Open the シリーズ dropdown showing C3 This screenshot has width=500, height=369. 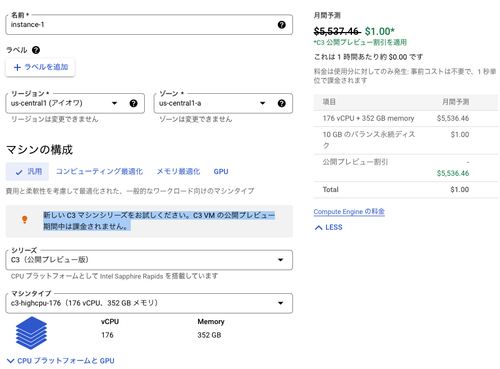(x=149, y=260)
